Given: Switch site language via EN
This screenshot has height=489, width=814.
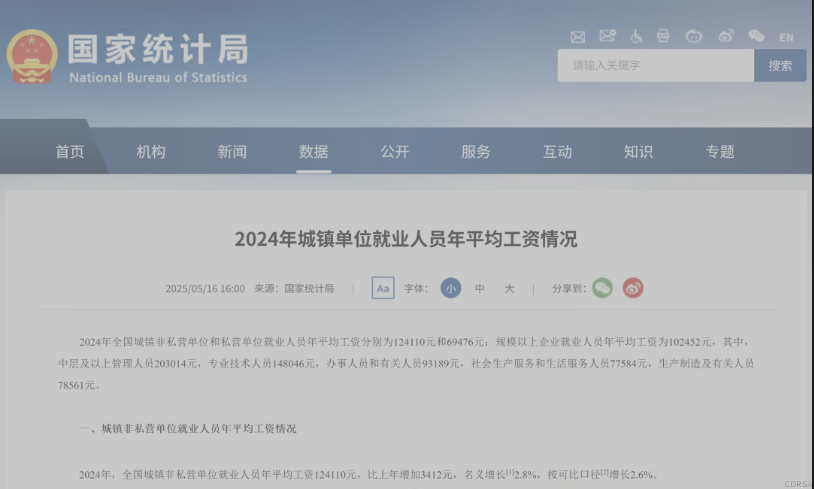Looking at the screenshot, I should point(786,37).
